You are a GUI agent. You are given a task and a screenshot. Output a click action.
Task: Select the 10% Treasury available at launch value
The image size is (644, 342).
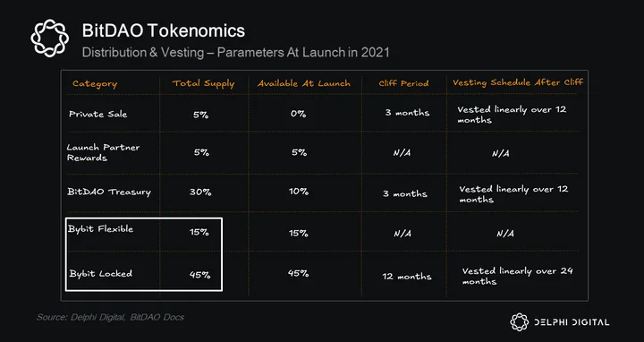pos(299,192)
